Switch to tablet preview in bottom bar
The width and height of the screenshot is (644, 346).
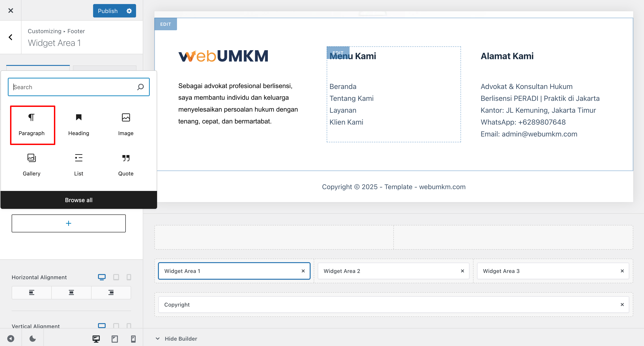115,339
